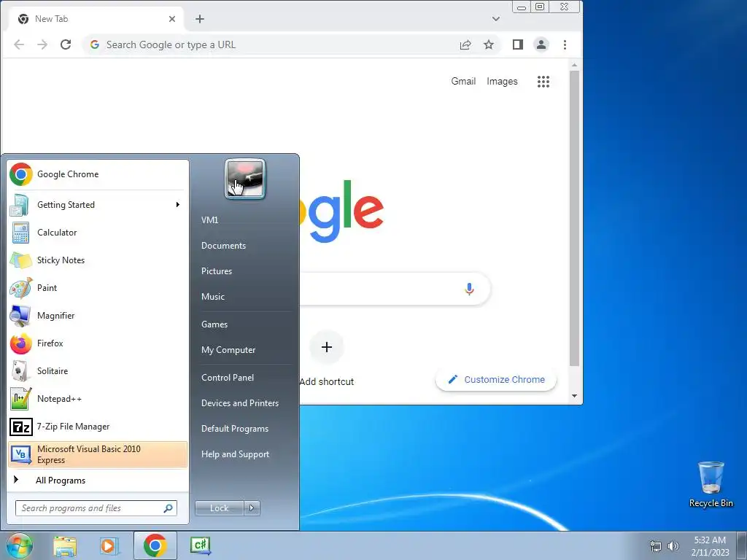Open Sticky Notes app
The image size is (747, 560).
coord(97,260)
